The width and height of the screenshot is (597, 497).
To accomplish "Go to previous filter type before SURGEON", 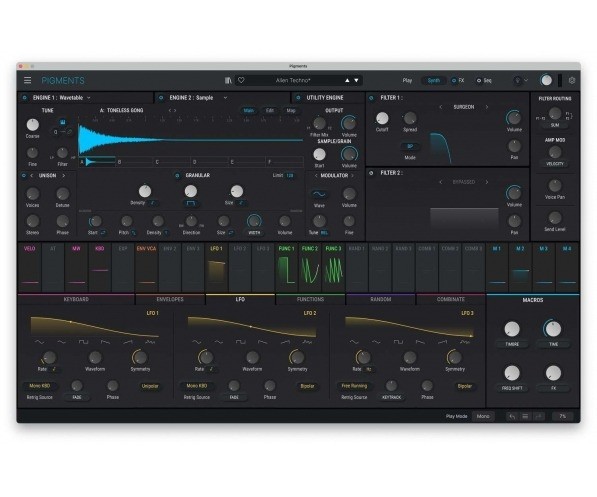I will 441,107.
